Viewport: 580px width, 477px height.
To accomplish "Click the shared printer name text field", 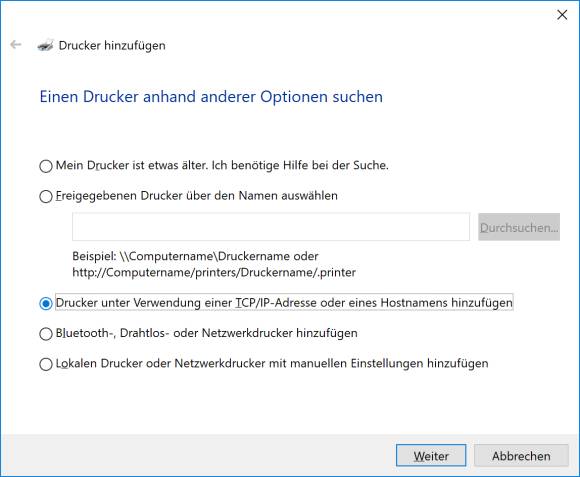I will 271,227.
